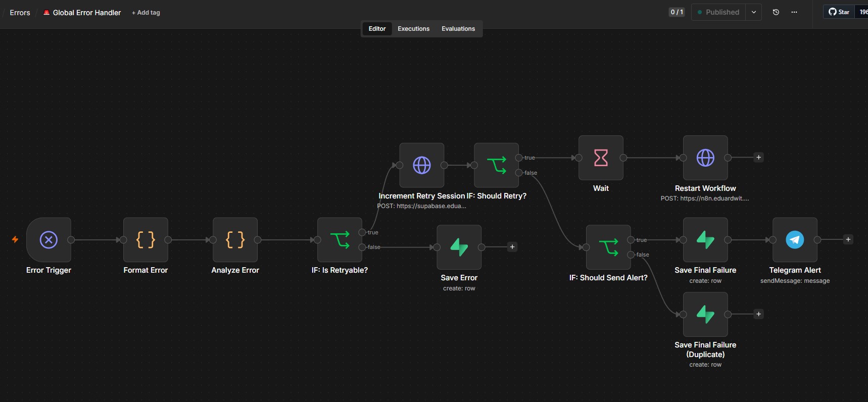Click the Add tag link

146,13
